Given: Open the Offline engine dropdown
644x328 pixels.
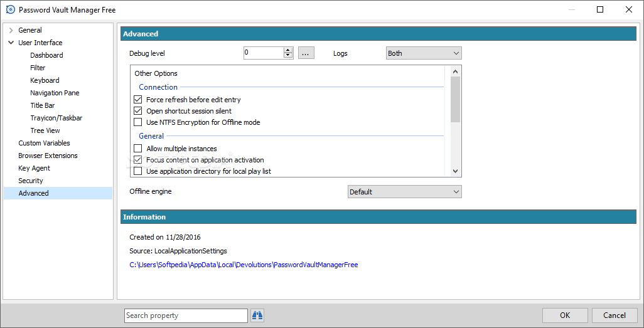Looking at the screenshot, I should (x=405, y=192).
